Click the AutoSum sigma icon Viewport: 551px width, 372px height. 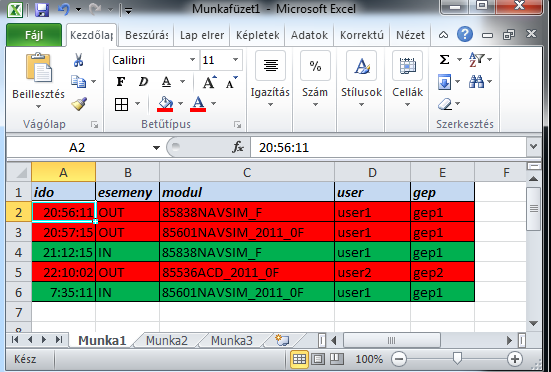pos(444,59)
